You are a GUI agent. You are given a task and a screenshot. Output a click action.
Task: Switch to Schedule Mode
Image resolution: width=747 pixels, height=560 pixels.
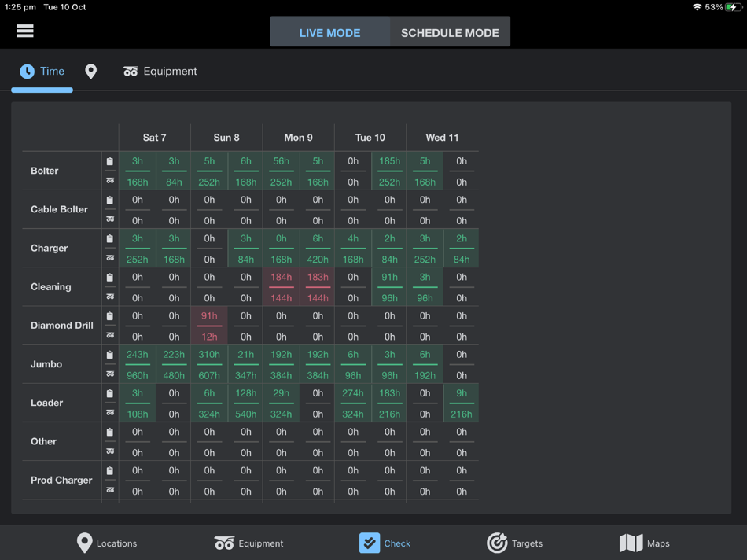click(x=450, y=32)
